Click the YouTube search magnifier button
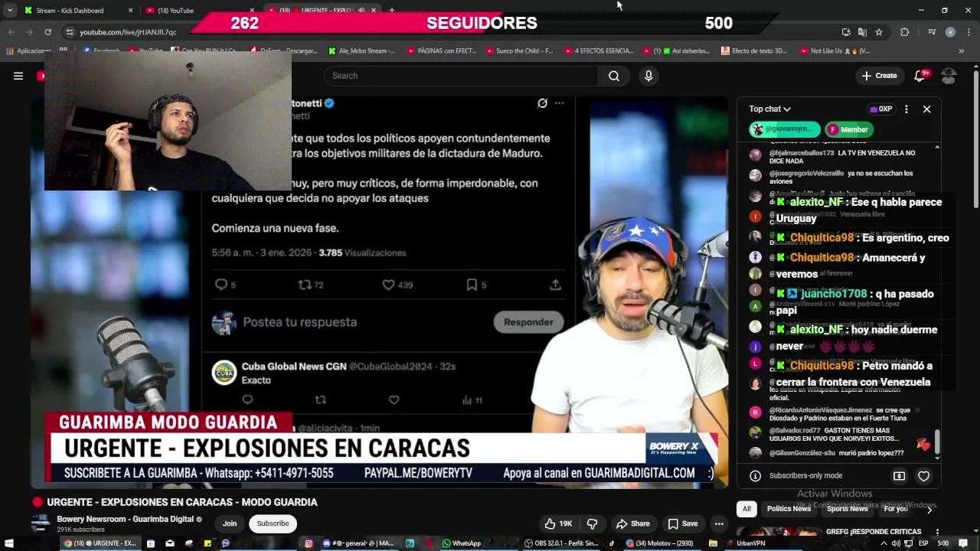 pyautogui.click(x=614, y=76)
